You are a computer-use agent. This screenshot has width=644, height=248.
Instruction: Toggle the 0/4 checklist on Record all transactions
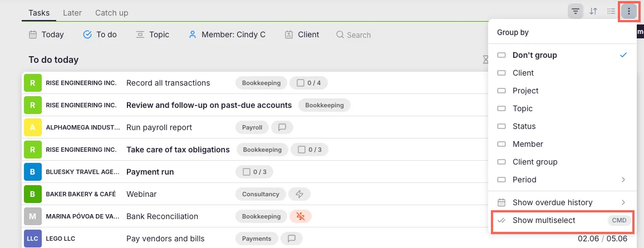coord(309,83)
